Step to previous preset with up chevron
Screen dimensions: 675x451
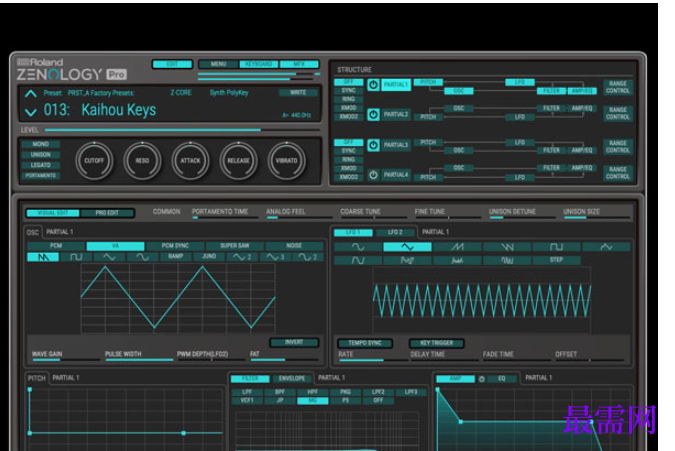click(31, 93)
